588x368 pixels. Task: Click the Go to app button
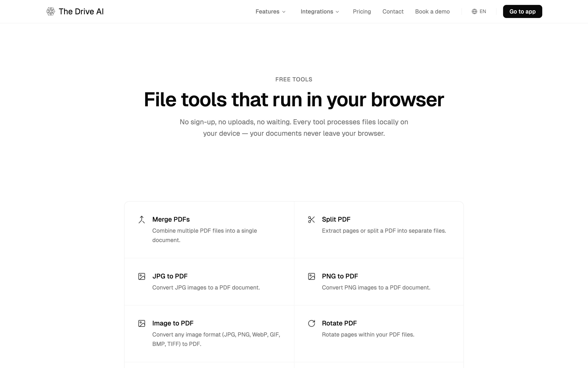[522, 11]
